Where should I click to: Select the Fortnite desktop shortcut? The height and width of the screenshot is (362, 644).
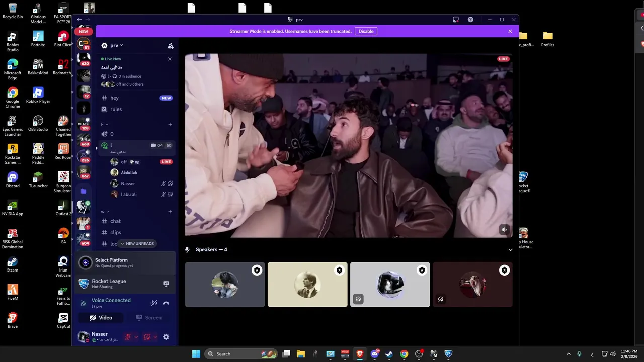tap(38, 39)
